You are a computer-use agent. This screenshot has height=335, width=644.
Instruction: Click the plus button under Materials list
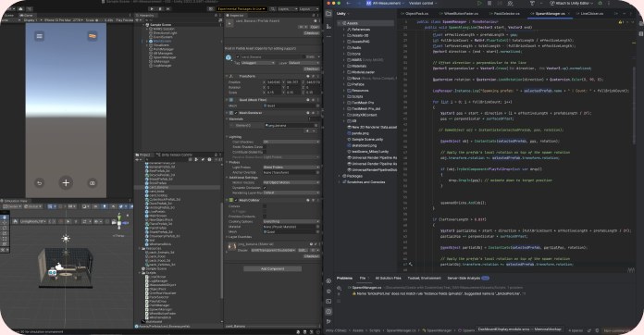click(x=307, y=131)
